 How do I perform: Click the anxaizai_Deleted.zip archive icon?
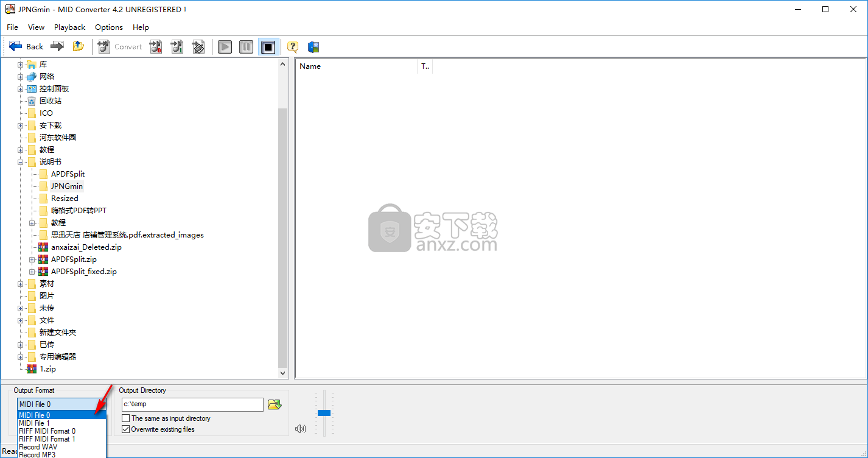tap(43, 247)
